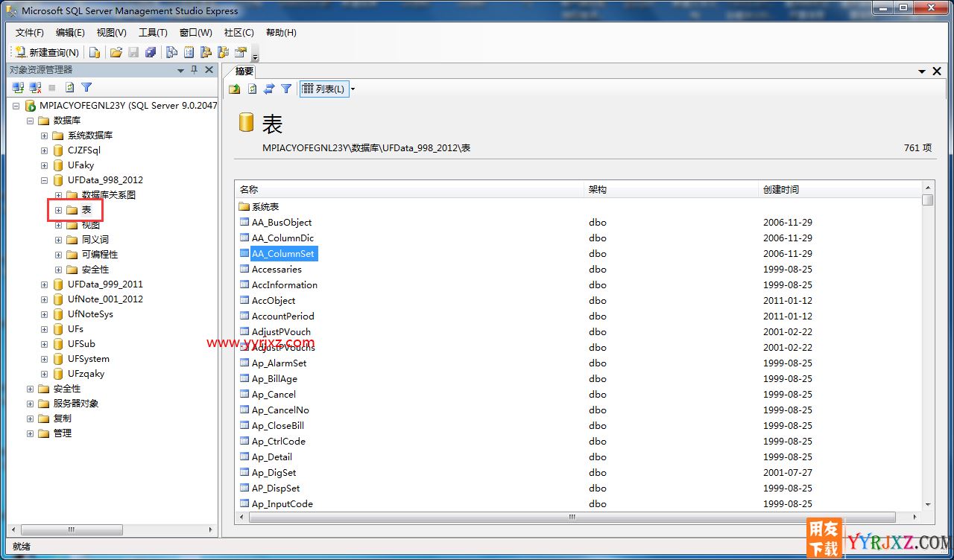
Task: Click the template explorer toolbar icon
Action: (x=223, y=52)
